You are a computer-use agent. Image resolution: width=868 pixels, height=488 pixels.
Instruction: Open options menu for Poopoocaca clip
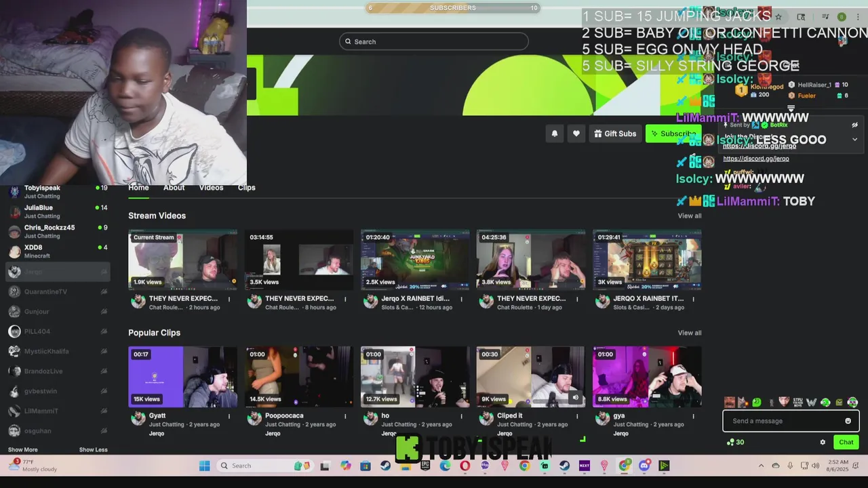coord(345,416)
